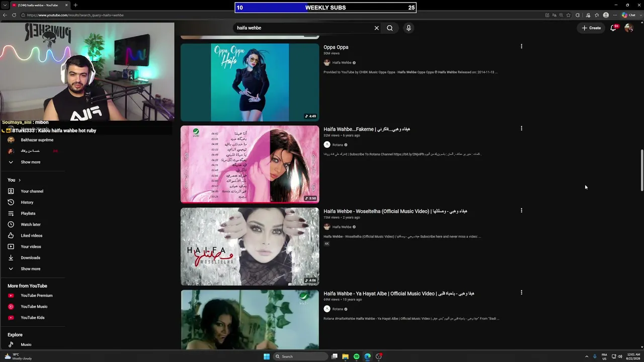The width and height of the screenshot is (644, 362).
Task: Open the Your channel sidebar item
Action: [32, 191]
